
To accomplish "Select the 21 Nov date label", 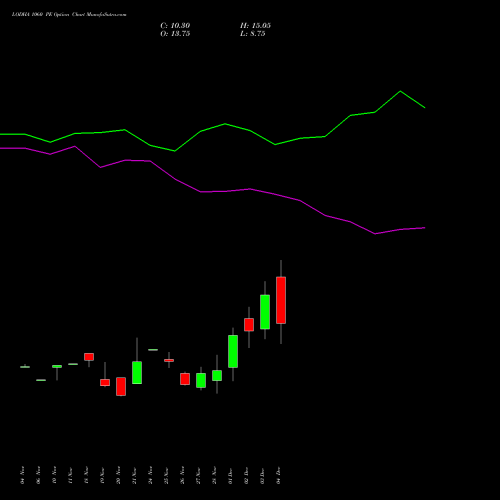I will click(x=134, y=475).
